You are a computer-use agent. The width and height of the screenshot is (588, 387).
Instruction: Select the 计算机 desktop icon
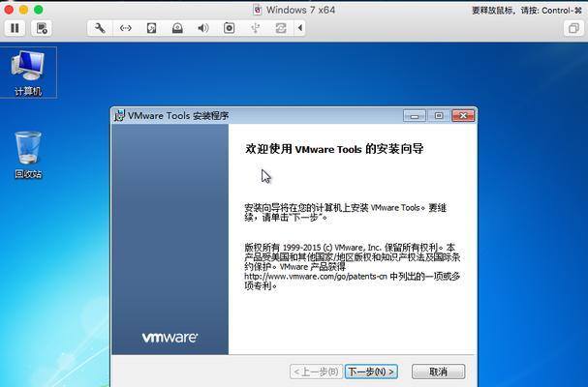(28, 73)
